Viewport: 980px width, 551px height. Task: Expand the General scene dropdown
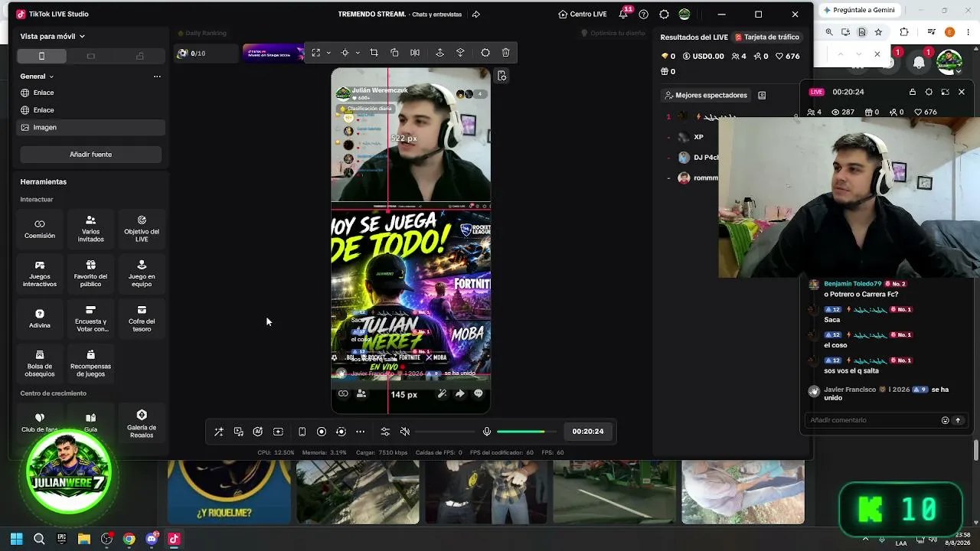click(x=37, y=77)
